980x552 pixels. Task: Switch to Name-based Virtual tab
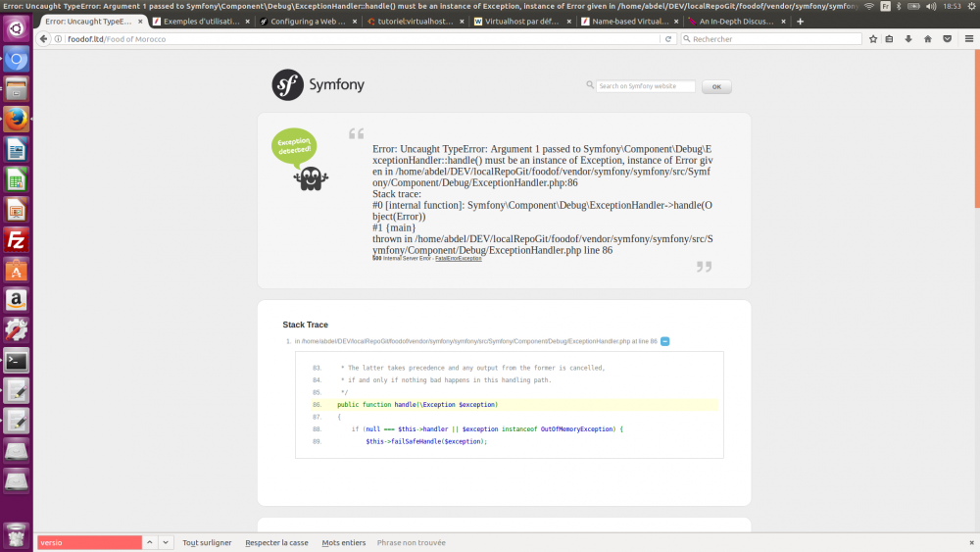click(x=629, y=22)
